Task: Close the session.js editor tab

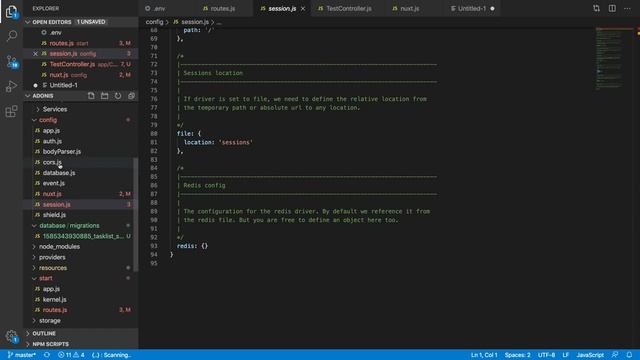Action: tap(303, 9)
